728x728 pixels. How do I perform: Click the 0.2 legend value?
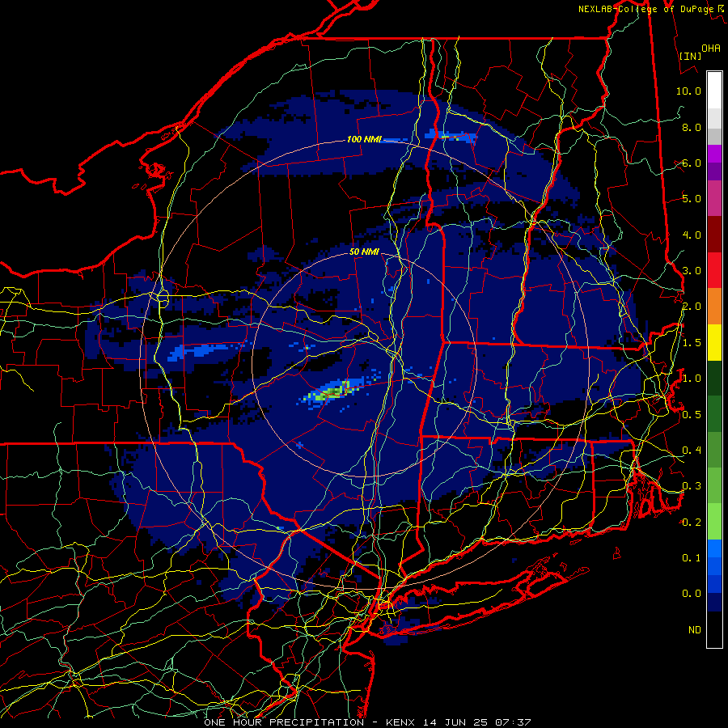(x=692, y=523)
